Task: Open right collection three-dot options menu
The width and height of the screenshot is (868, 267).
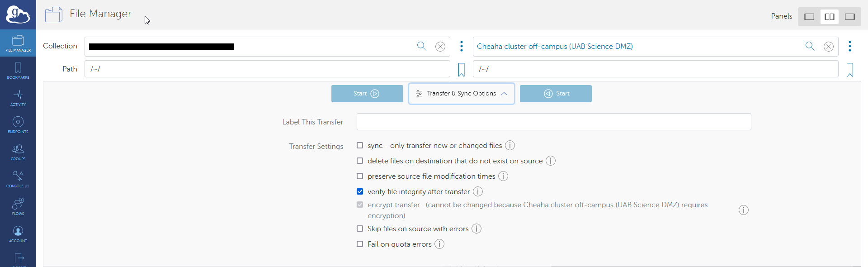Action: point(849,46)
